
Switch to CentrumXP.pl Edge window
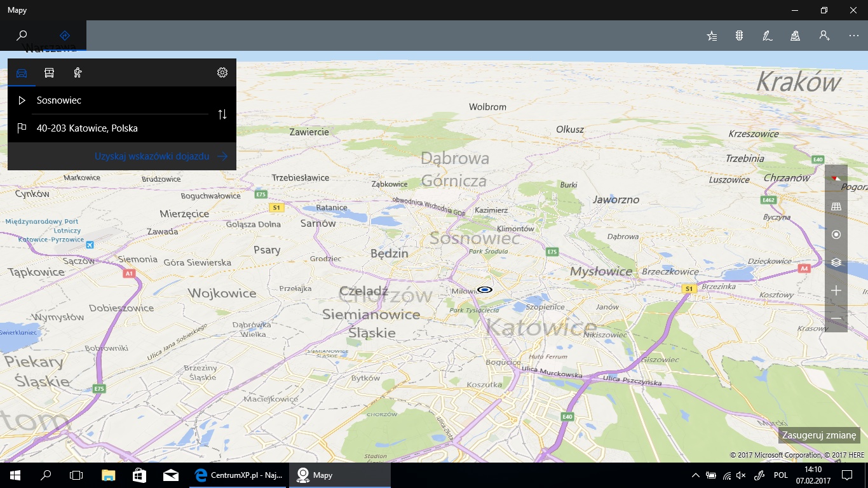point(239,475)
